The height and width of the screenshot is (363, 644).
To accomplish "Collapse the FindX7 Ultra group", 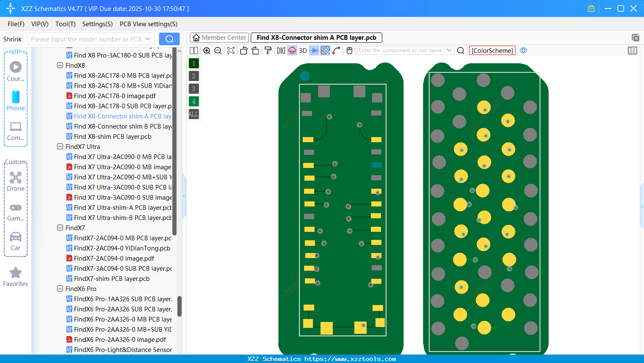I will point(60,146).
